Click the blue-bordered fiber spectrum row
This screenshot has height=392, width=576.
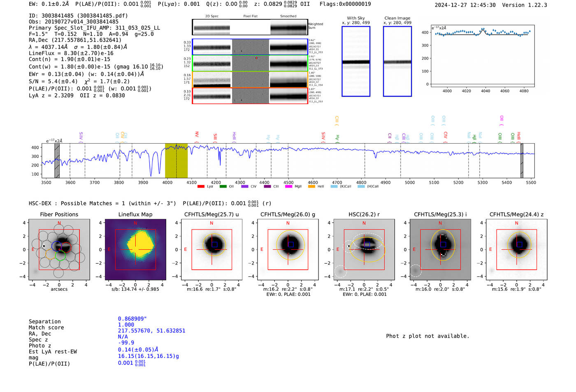250,47
